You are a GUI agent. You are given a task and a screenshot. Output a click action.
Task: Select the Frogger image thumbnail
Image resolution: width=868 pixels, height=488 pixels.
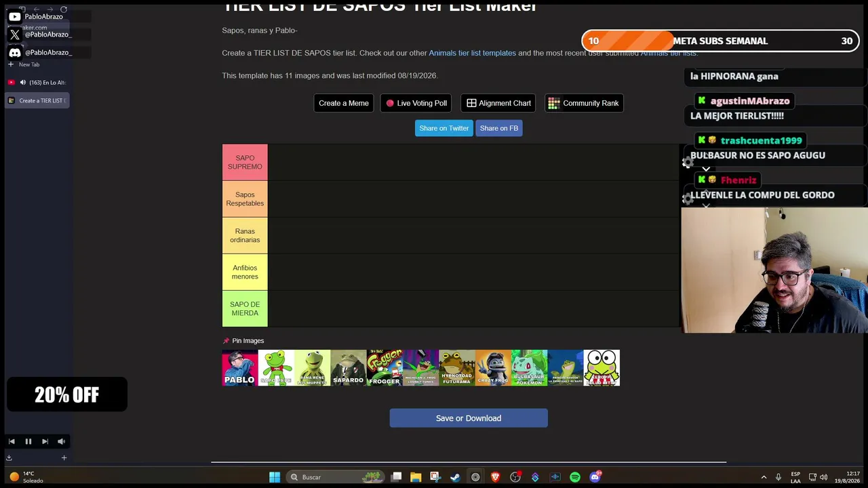(x=384, y=368)
